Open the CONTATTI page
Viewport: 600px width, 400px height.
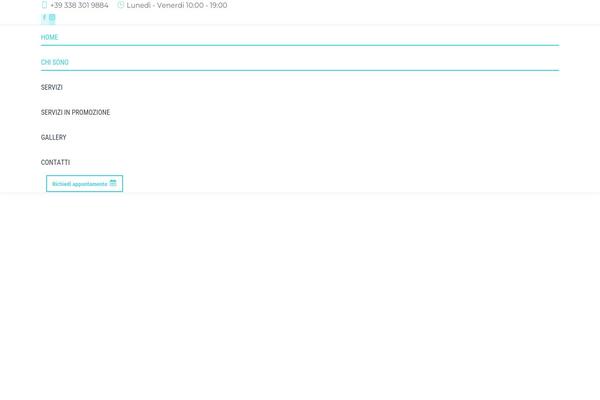pyautogui.click(x=55, y=162)
